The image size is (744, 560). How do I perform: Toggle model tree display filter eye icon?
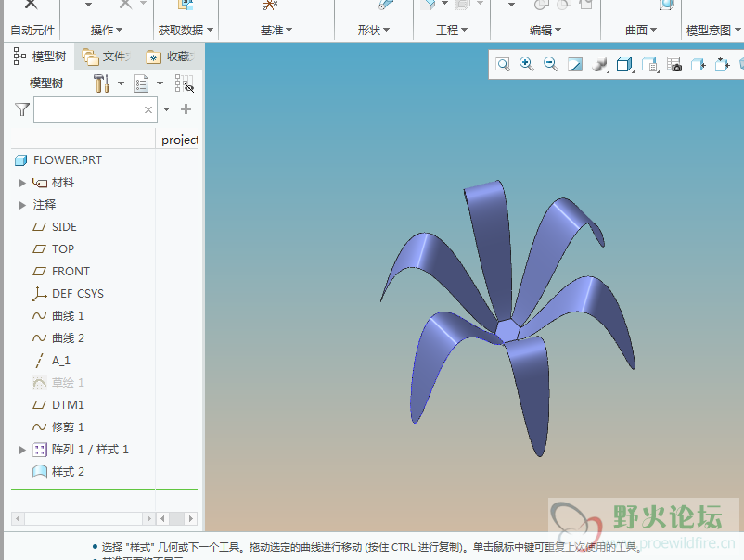[184, 83]
